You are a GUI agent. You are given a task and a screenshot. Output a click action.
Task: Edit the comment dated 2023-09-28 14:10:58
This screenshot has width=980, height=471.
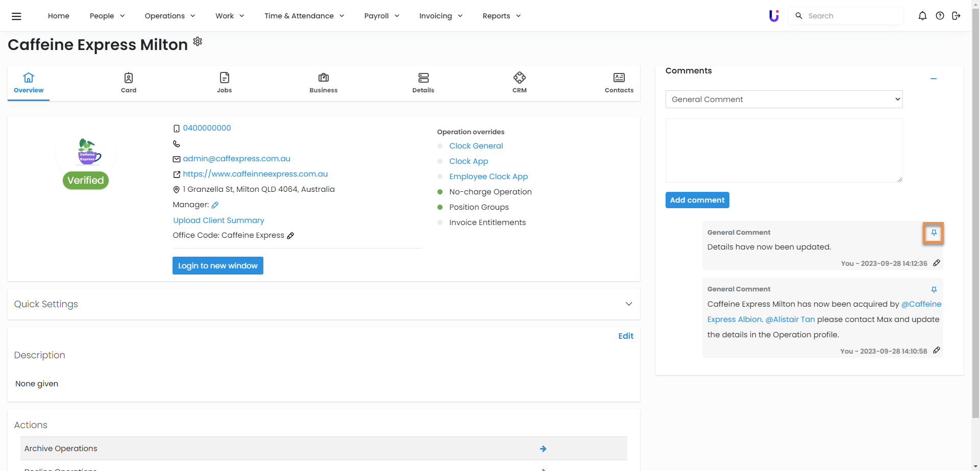coord(937,351)
